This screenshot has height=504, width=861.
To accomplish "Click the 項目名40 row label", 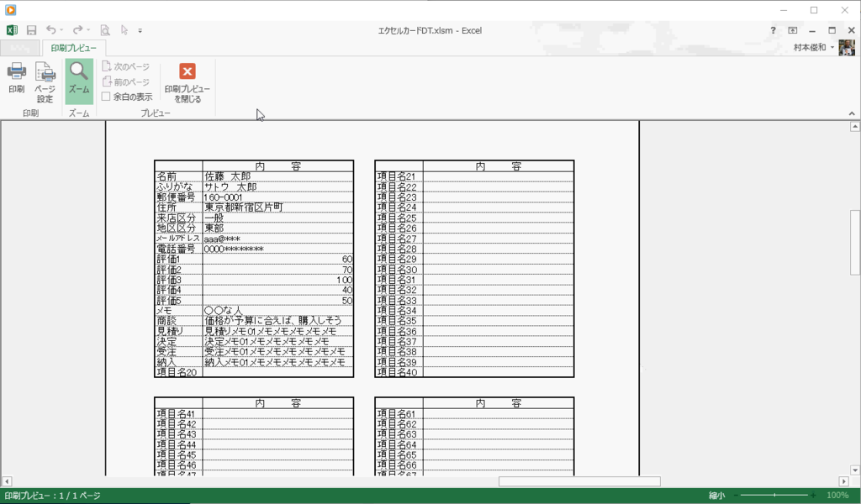I will (397, 372).
